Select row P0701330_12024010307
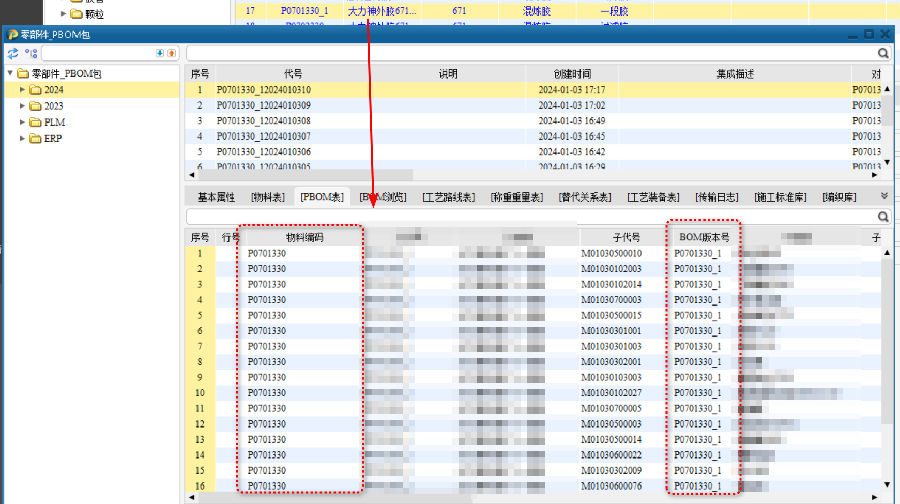Image resolution: width=900 pixels, height=504 pixels. click(x=533, y=136)
